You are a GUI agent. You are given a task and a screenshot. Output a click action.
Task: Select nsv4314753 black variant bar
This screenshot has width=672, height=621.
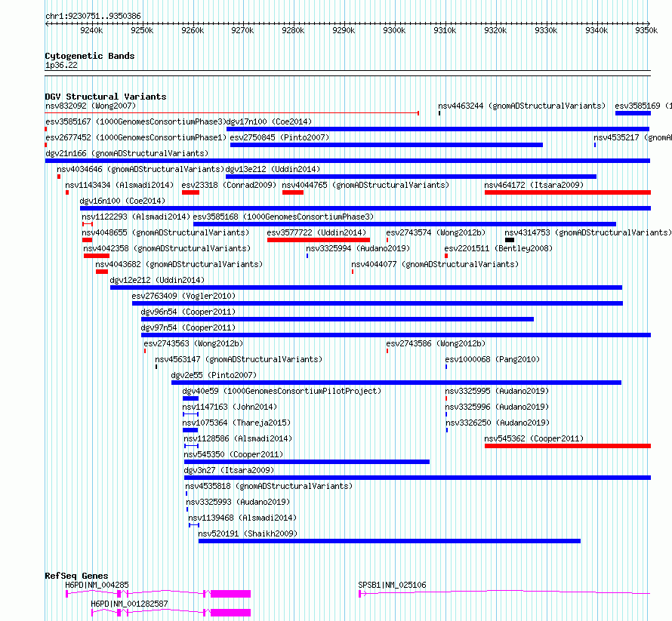510,240
